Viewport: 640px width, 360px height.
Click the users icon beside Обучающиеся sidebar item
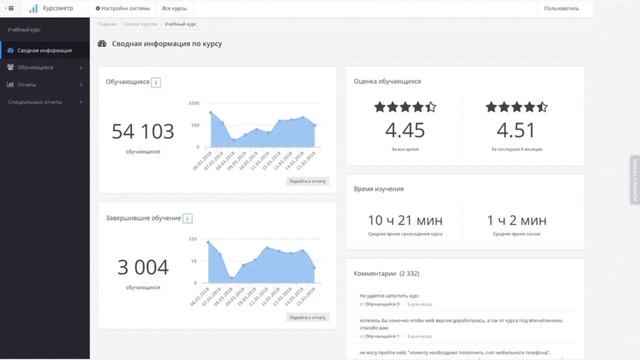(11, 67)
